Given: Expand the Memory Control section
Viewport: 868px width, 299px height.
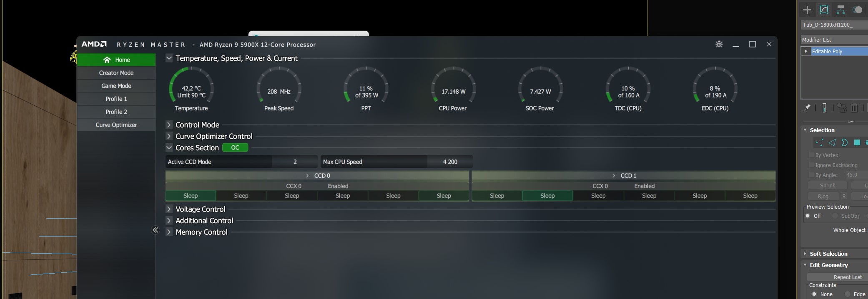Looking at the screenshot, I should pos(169,232).
